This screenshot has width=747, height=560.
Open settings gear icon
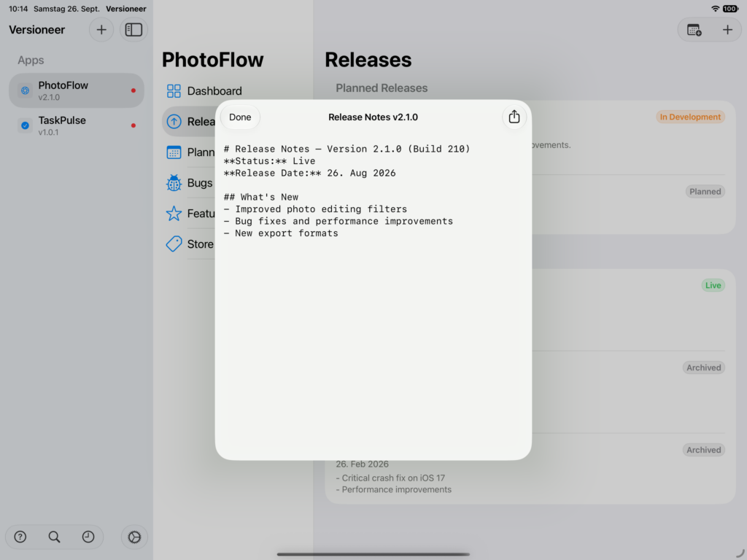[134, 537]
